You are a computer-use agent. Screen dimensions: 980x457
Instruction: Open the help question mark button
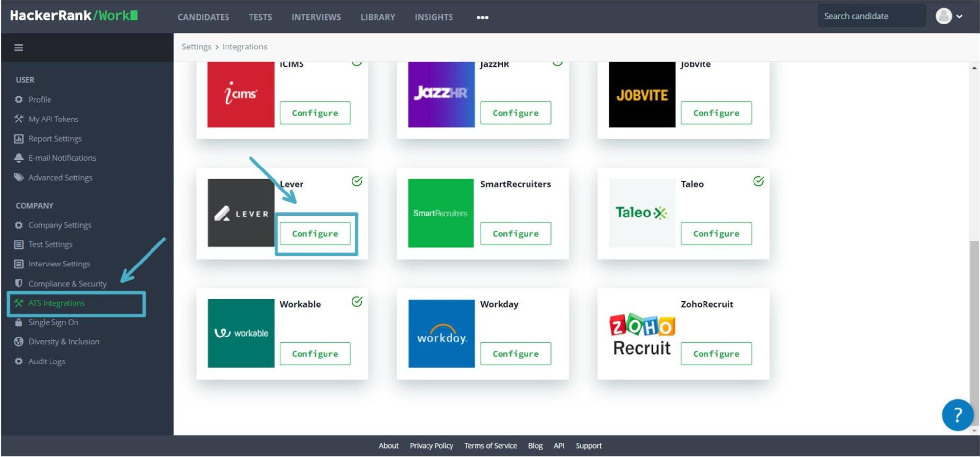(957, 415)
